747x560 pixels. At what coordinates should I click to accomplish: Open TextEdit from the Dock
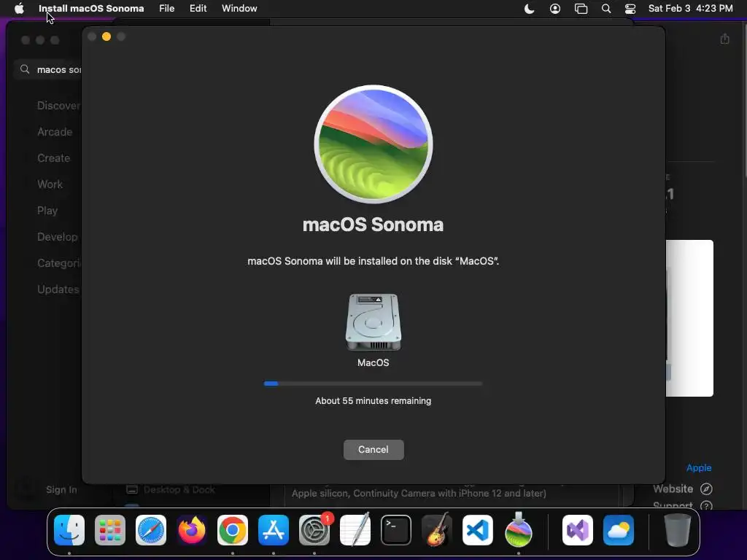click(355, 530)
